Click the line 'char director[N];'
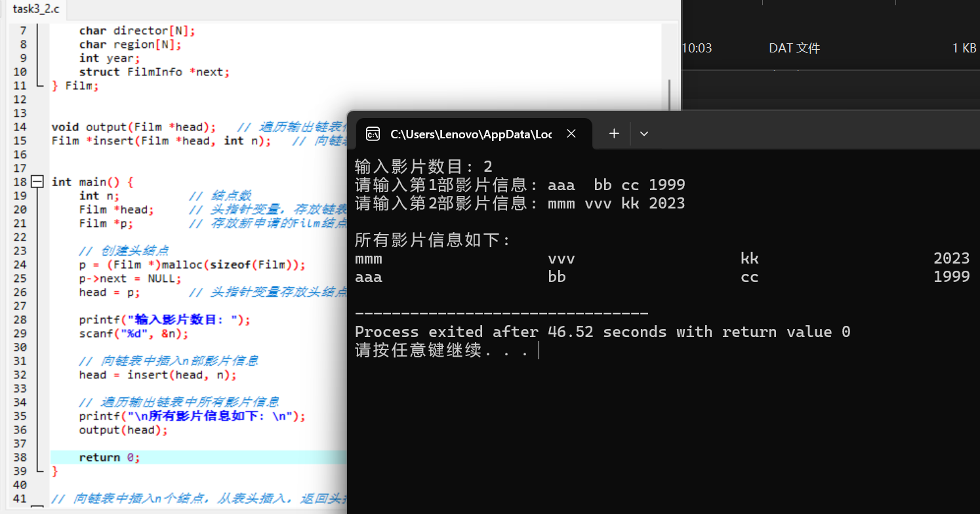 tap(137, 31)
